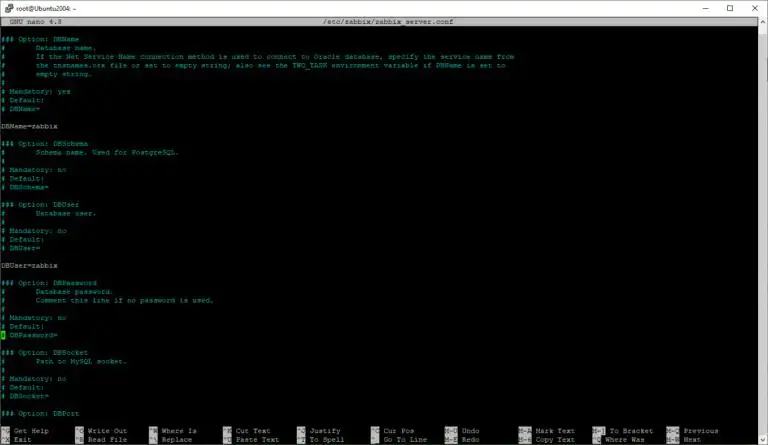Click the Undo shortcut label
Image resolution: width=768 pixels, height=445 pixels.
click(x=470, y=431)
